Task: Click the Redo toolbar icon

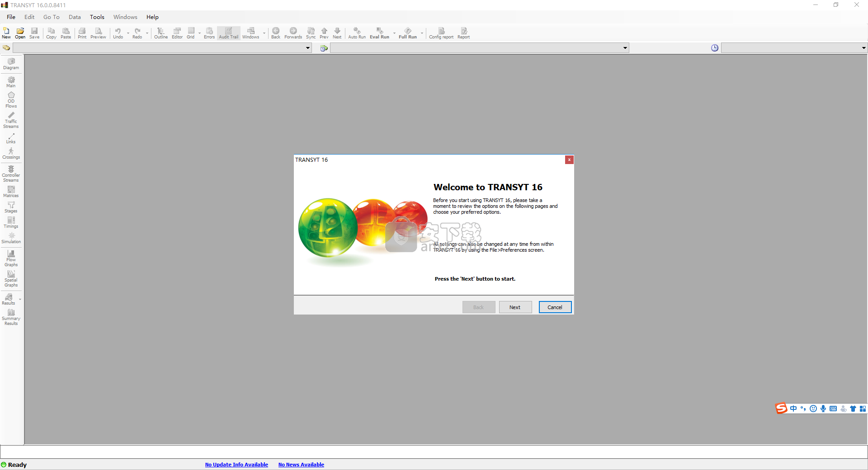Action: coord(137,33)
